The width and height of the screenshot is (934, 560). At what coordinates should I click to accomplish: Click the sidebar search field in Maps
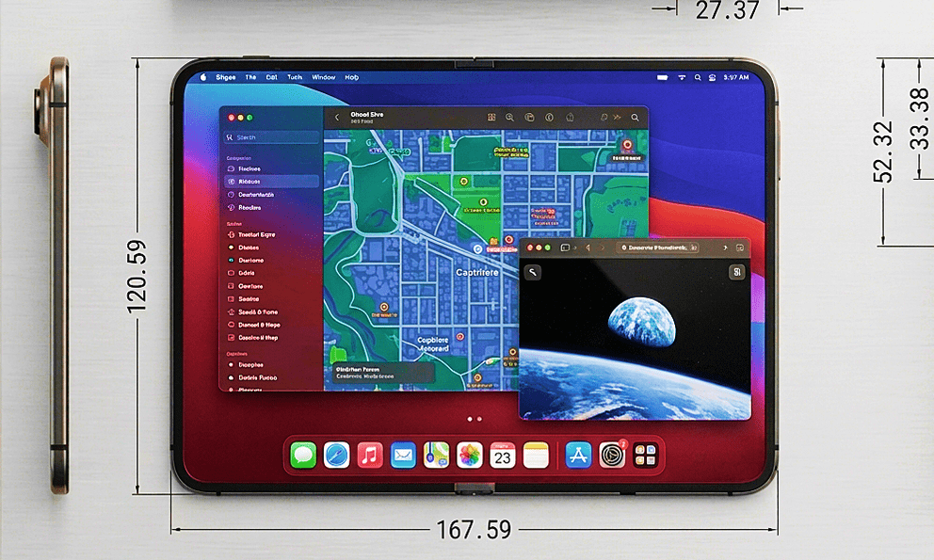tap(271, 136)
